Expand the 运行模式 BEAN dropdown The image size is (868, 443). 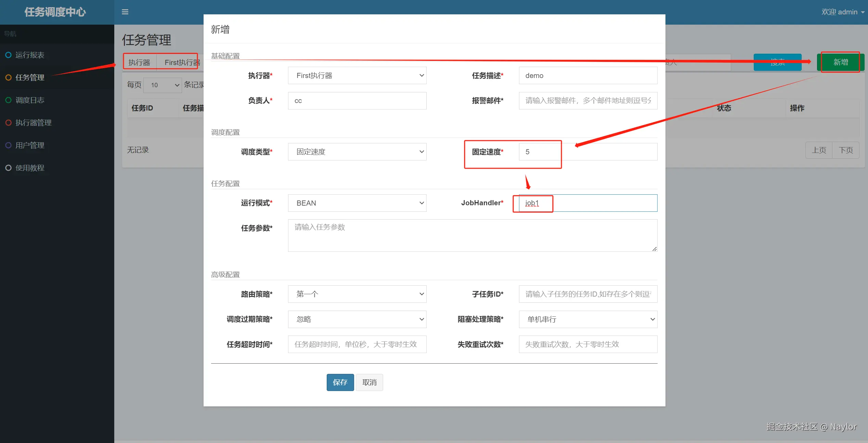click(357, 203)
